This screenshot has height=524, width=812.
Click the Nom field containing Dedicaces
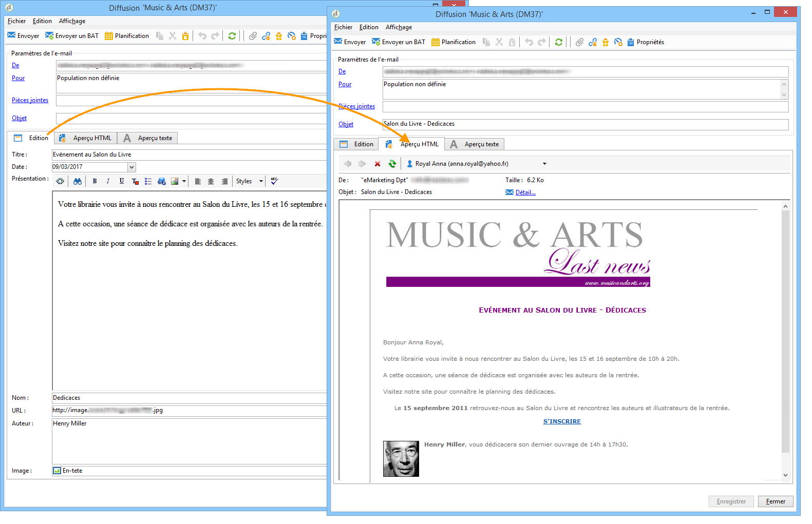pyautogui.click(x=189, y=398)
